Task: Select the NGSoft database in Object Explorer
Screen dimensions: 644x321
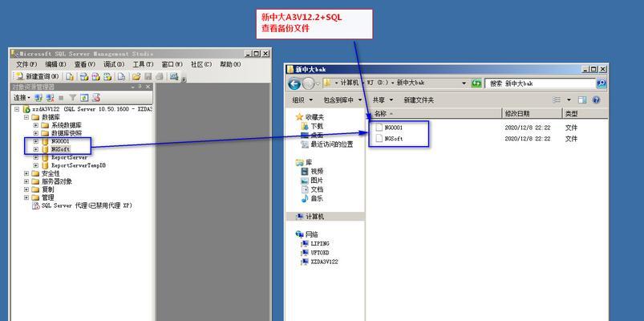Action: click(x=60, y=149)
